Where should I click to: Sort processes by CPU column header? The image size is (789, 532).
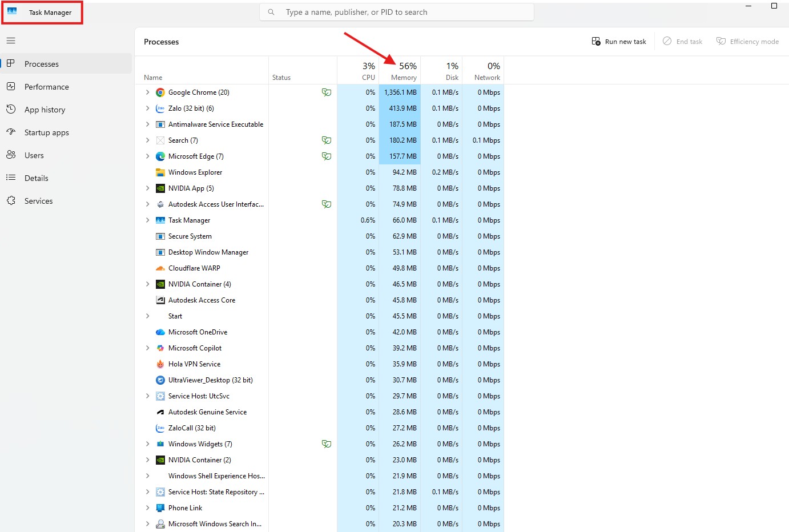pyautogui.click(x=368, y=71)
